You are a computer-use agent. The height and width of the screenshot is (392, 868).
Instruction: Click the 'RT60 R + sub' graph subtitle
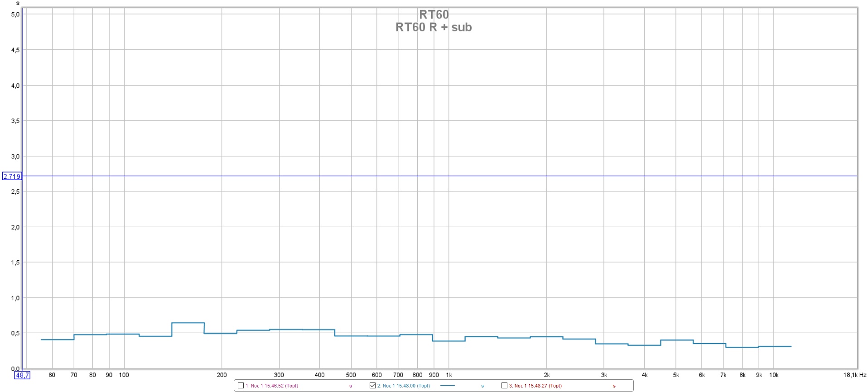click(434, 27)
